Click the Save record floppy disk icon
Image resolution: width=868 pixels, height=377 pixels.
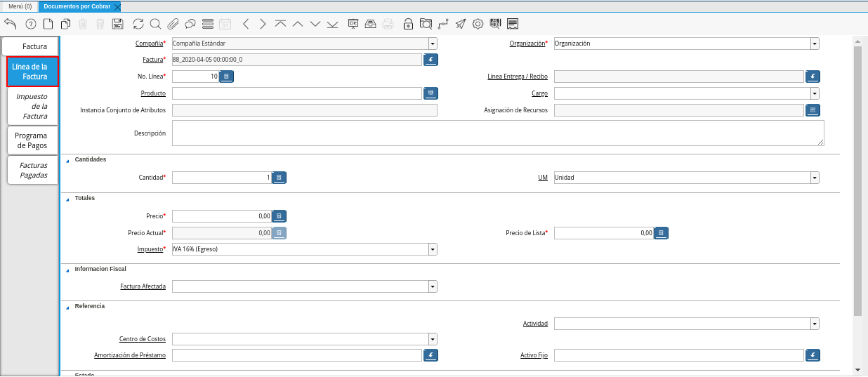point(118,24)
